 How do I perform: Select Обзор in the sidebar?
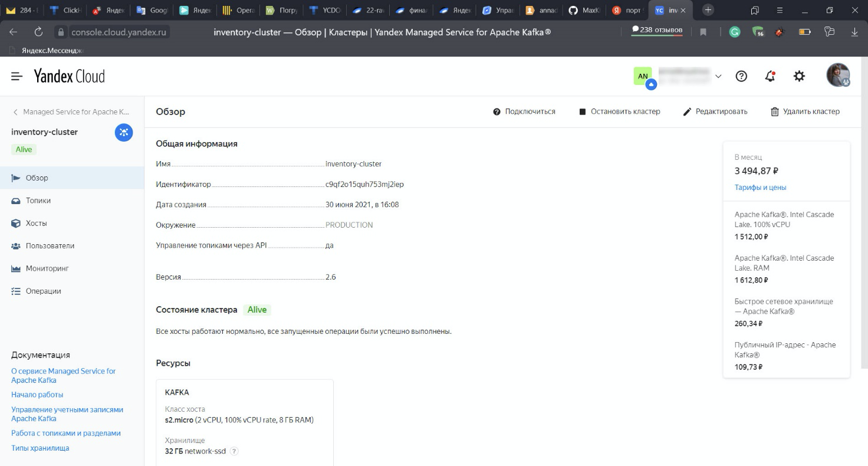72,178
